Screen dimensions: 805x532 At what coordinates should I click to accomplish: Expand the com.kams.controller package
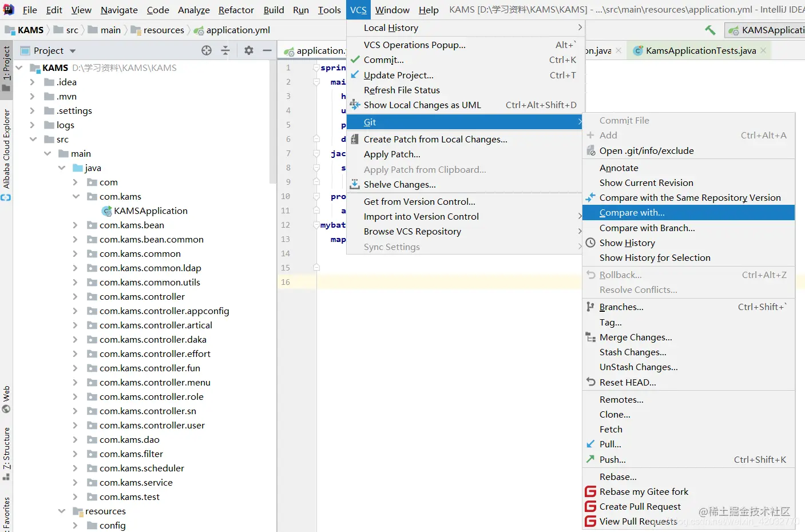click(76, 296)
